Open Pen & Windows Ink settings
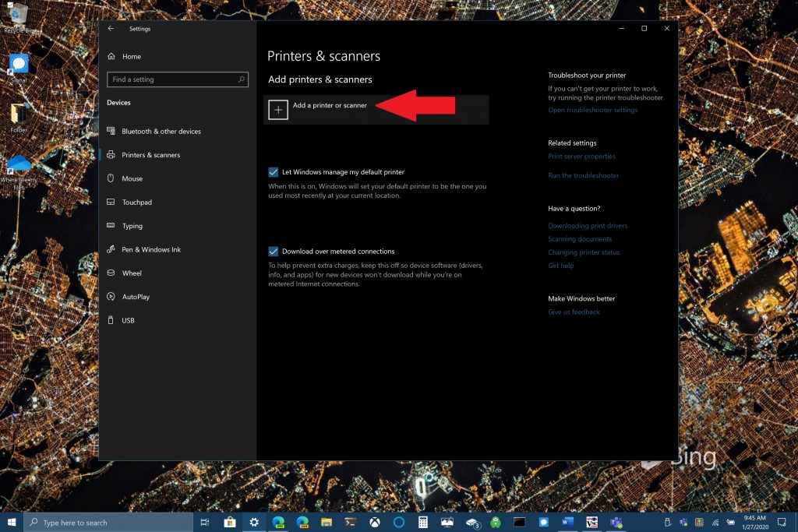 [x=151, y=249]
